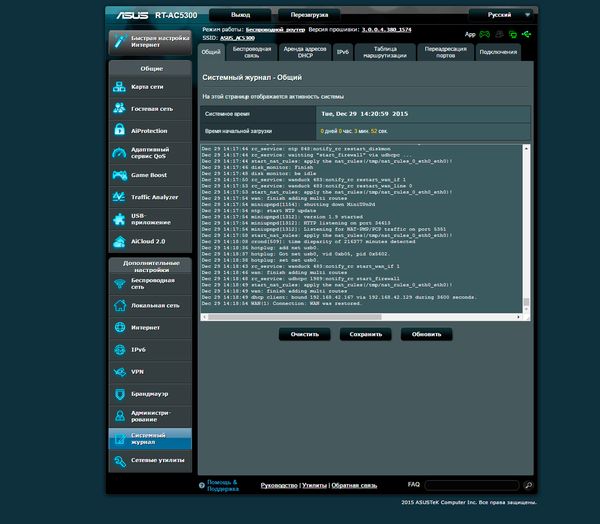This screenshot has height=524, width=600.
Task: Click the Game Boost menu label
Action: [149, 175]
